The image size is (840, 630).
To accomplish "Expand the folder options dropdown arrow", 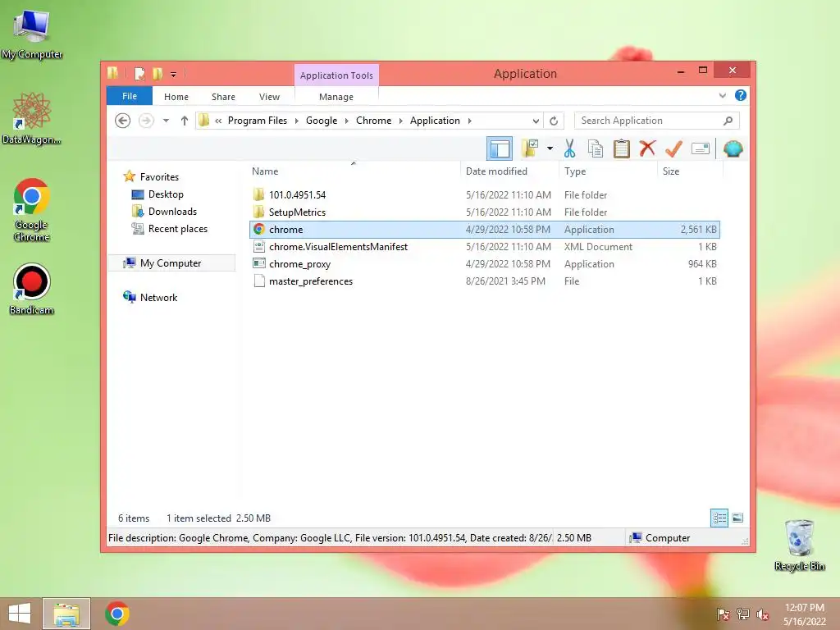I will (550, 148).
